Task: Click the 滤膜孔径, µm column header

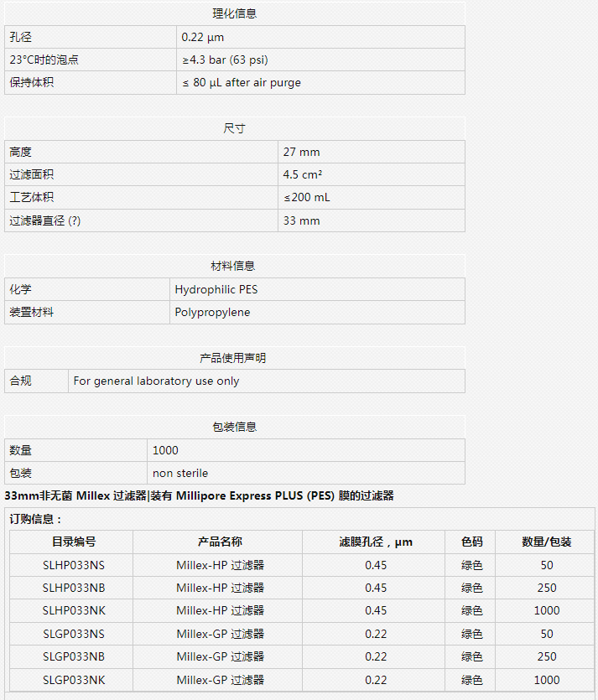Action: pos(376,542)
